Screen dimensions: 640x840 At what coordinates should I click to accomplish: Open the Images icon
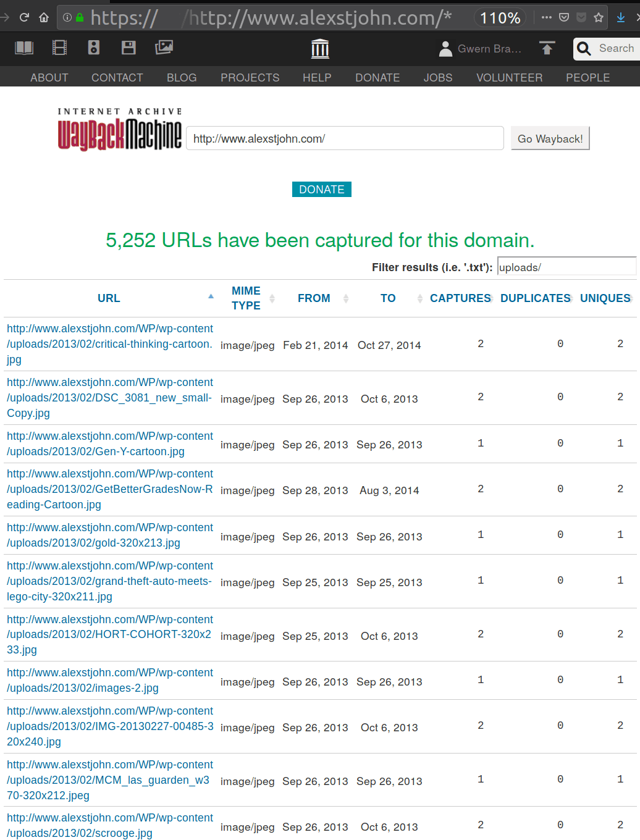tap(164, 48)
